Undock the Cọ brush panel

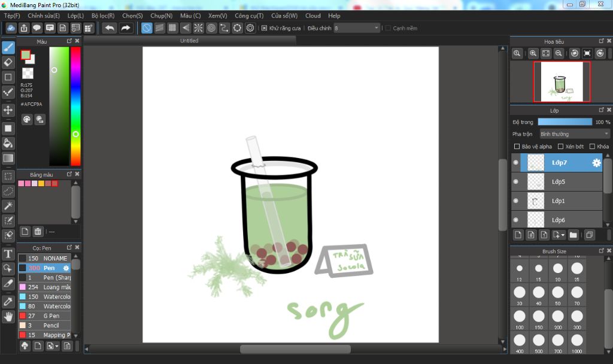pyautogui.click(x=69, y=247)
